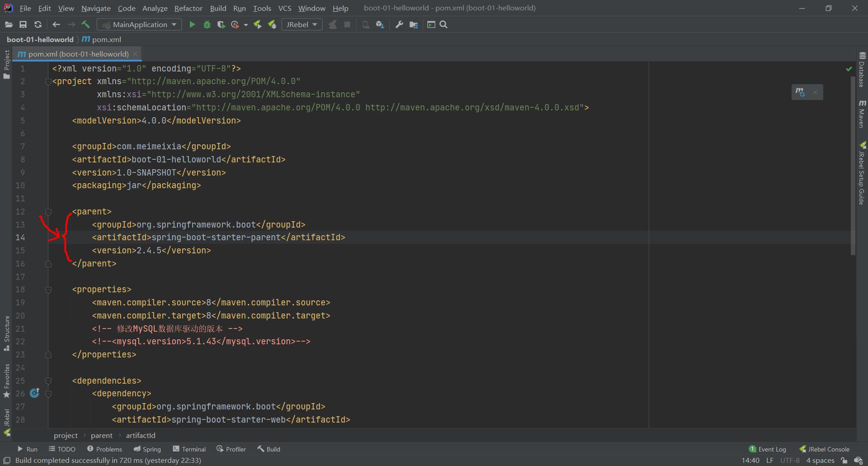
Task: Run with Coverage shield icon
Action: (x=221, y=24)
